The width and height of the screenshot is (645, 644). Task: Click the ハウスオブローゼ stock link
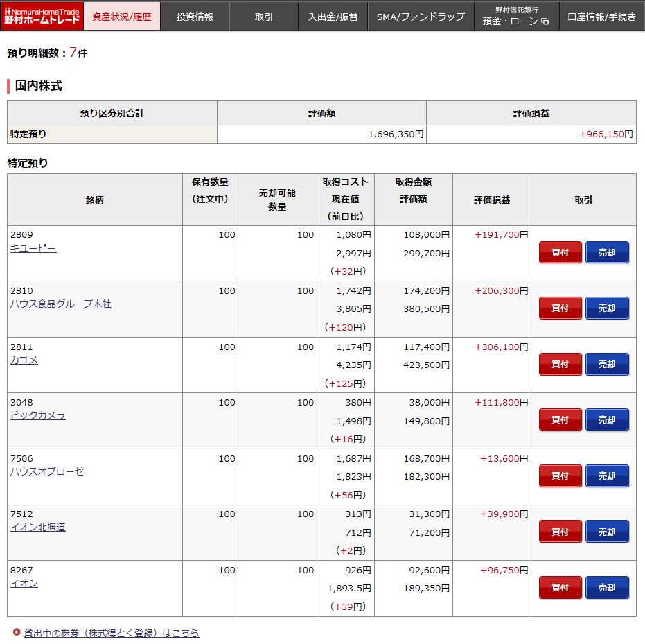point(47,471)
